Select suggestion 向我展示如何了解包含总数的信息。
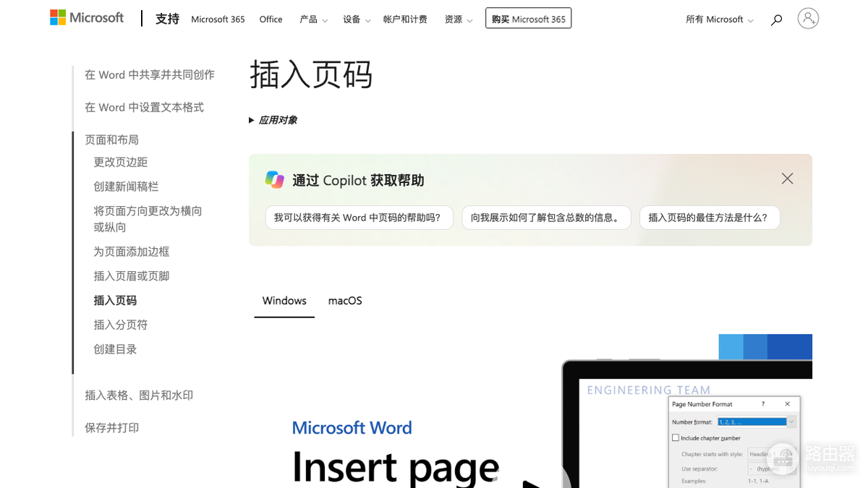This screenshot has width=868, height=488. click(546, 218)
